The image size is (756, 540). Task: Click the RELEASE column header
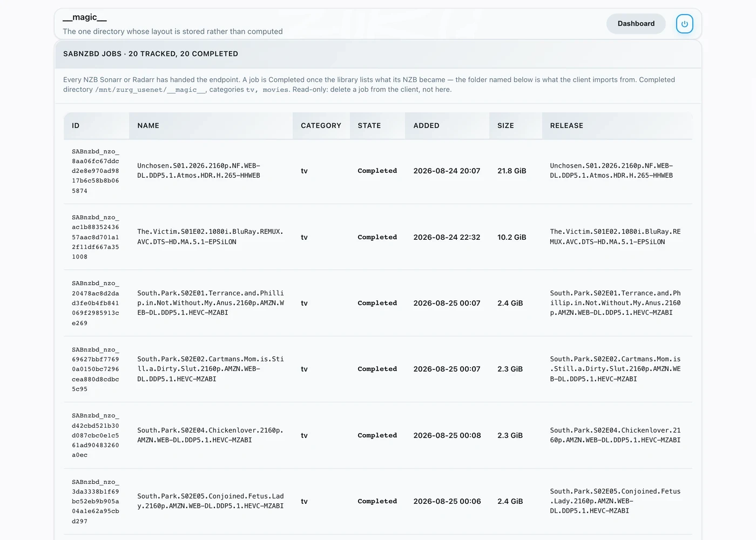(617, 126)
